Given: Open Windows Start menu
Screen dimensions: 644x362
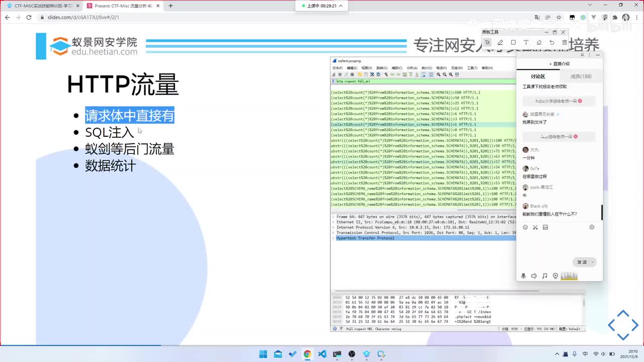Looking at the screenshot, I should [x=263, y=354].
